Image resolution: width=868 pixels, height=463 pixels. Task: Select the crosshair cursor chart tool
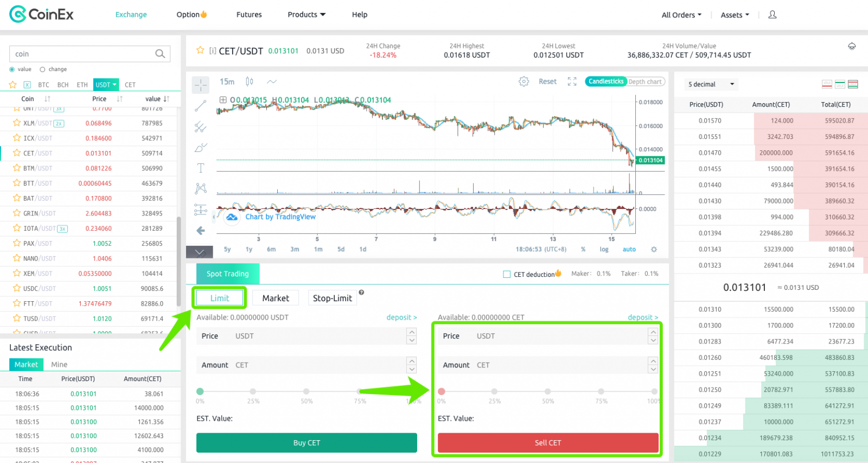pyautogui.click(x=201, y=85)
